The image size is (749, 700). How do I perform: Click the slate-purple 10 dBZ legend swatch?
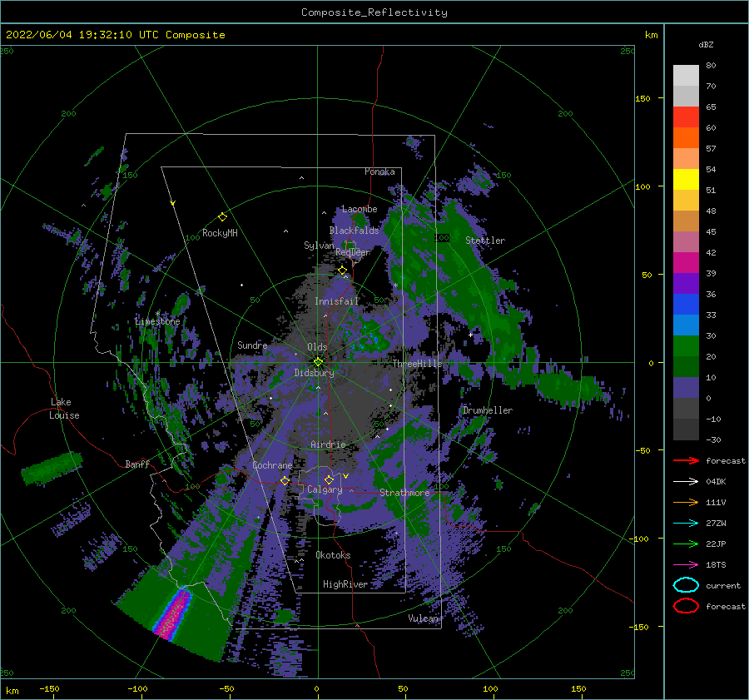(x=686, y=387)
